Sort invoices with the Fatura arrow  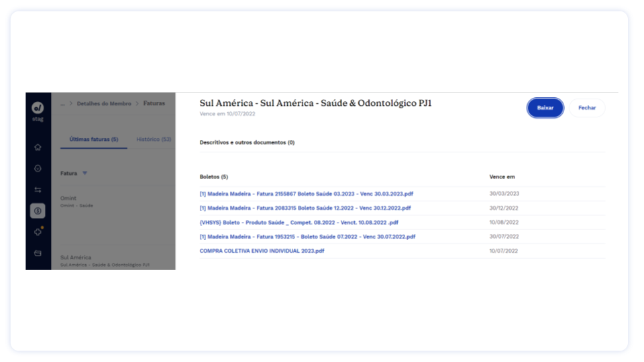pyautogui.click(x=85, y=173)
